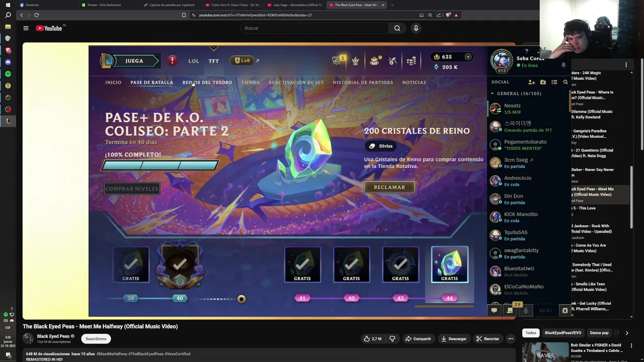644x362 pixels.
Task: Select friend Nesstz in the list
Action: point(529,109)
